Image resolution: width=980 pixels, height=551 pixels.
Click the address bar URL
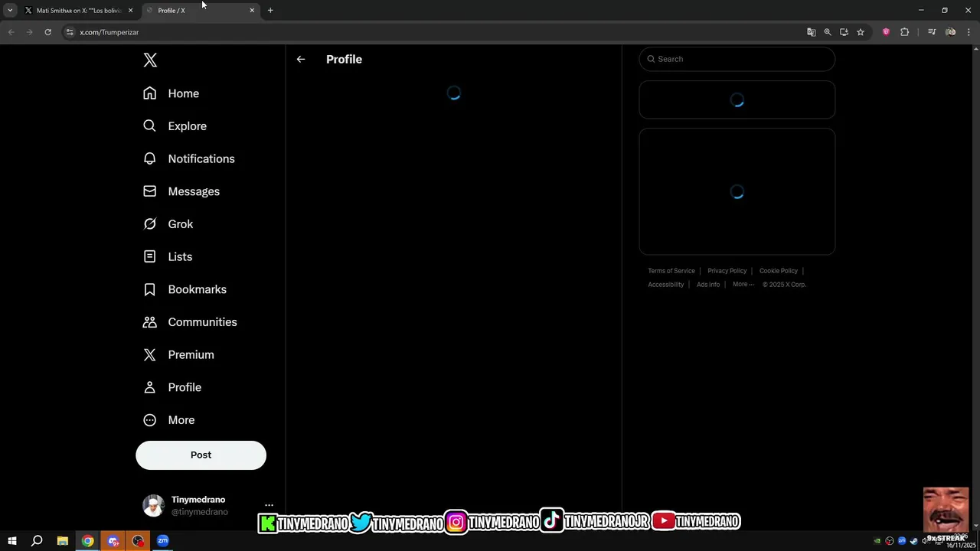109,32
